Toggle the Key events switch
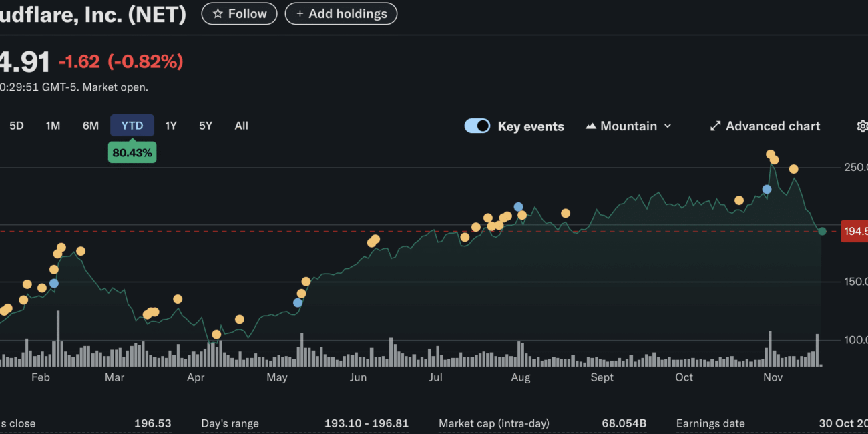The width and height of the screenshot is (868, 434). (477, 126)
